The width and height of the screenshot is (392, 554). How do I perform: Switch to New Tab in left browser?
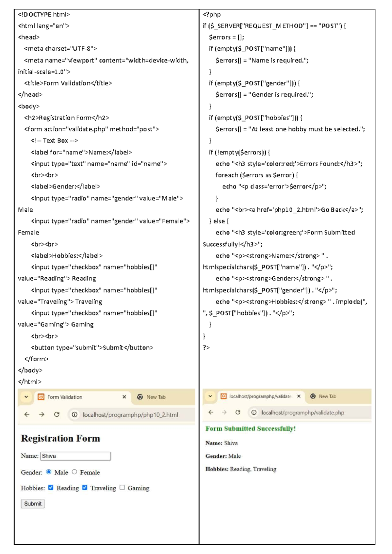[x=152, y=397]
